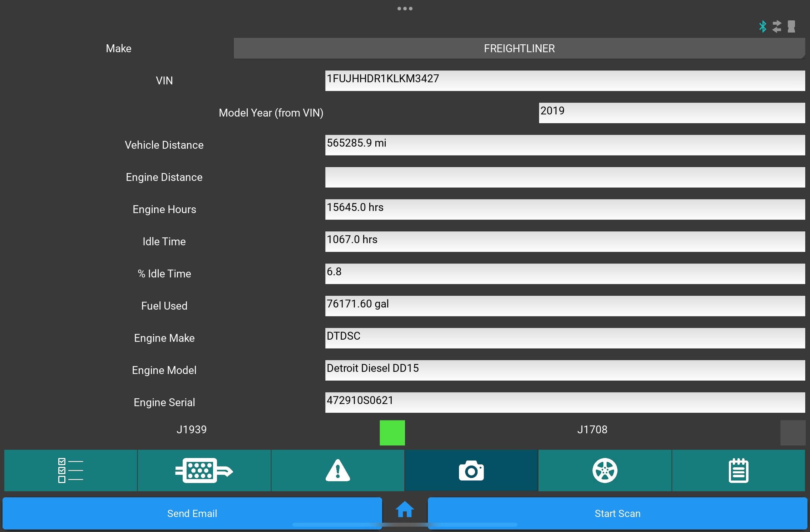Image resolution: width=810 pixels, height=532 pixels.
Task: Click the Start Scan button
Action: point(618,512)
